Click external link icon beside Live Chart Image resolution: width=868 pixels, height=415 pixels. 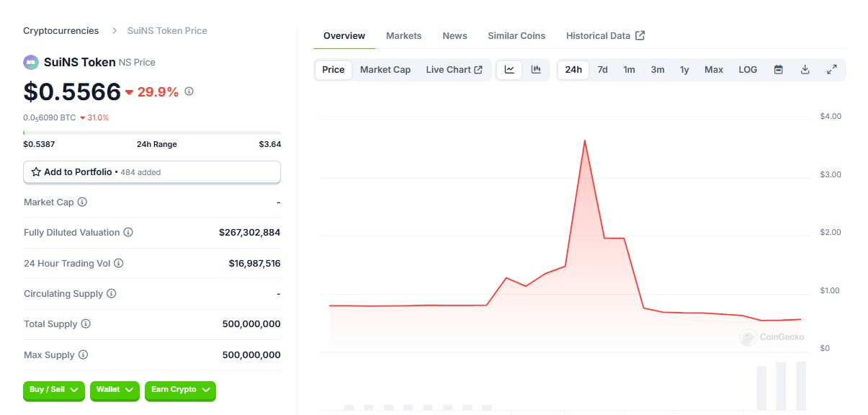click(x=478, y=70)
